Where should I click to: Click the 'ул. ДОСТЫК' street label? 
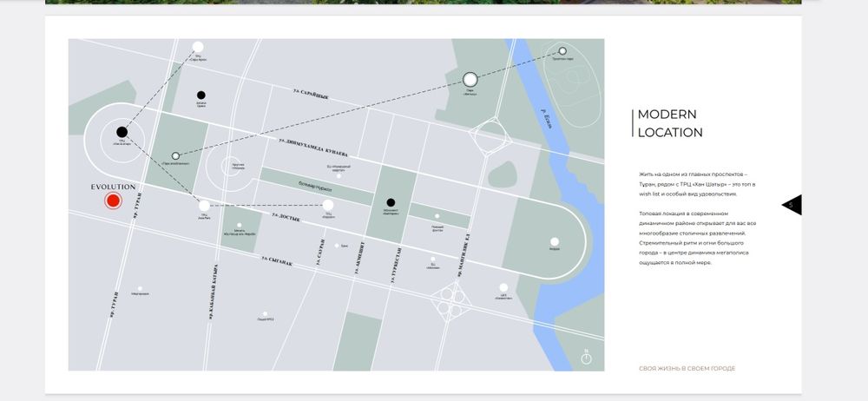click(x=285, y=216)
